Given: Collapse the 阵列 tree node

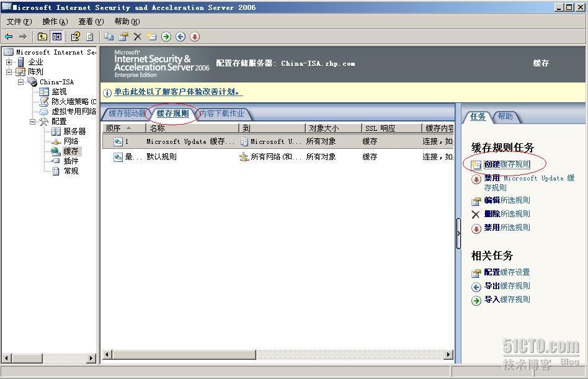Looking at the screenshot, I should (9, 71).
